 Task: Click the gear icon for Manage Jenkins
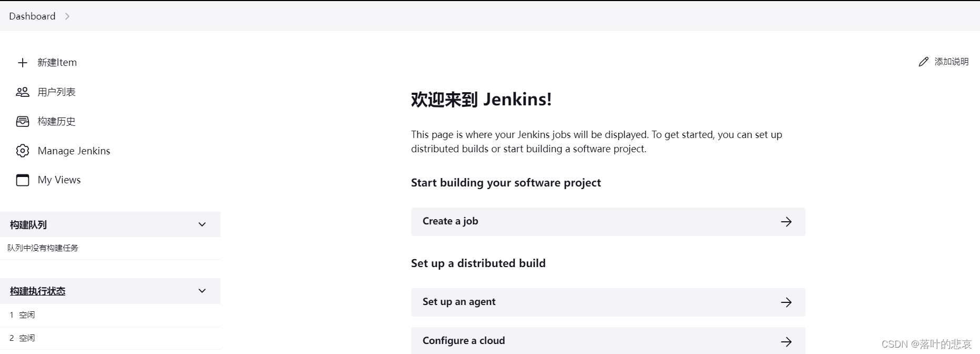(x=23, y=151)
